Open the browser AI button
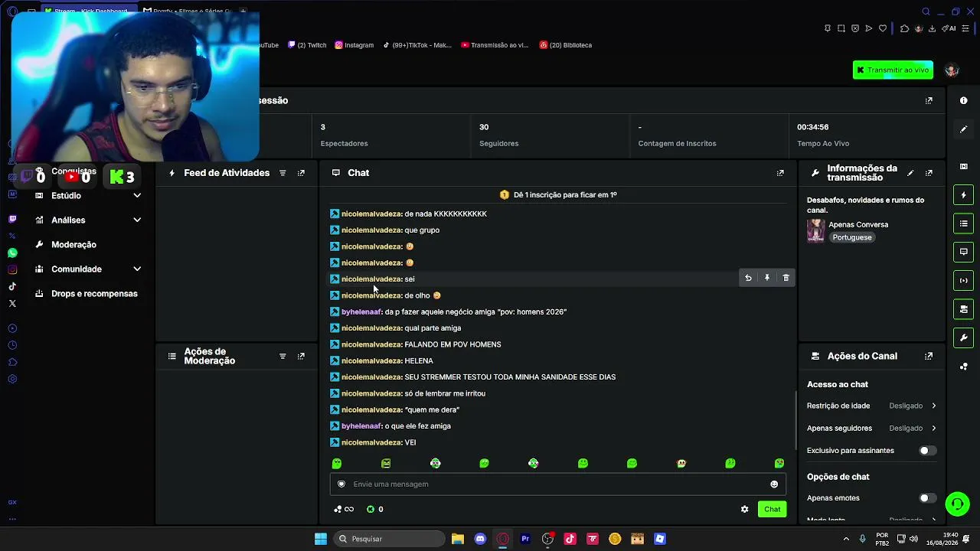Viewport: 980px width, 551px height. coord(950,28)
